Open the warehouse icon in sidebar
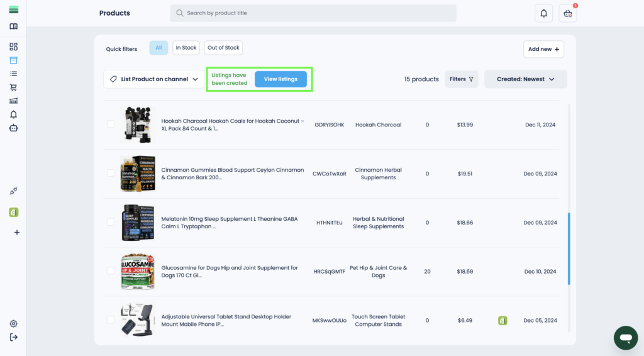 [13, 101]
